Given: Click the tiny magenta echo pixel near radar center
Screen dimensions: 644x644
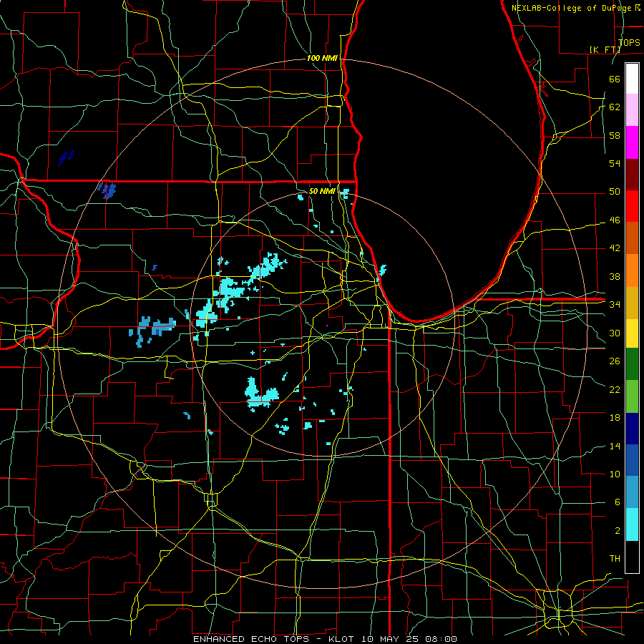Looking at the screenshot, I should point(327,326).
